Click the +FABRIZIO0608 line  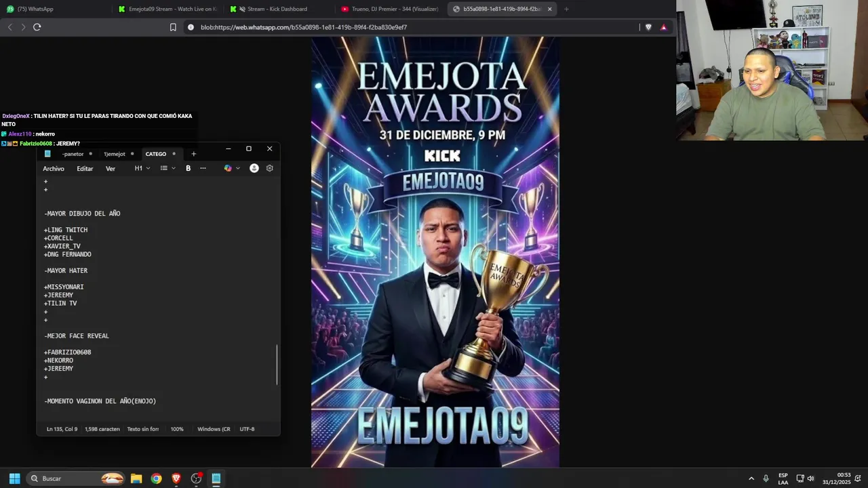pos(68,352)
